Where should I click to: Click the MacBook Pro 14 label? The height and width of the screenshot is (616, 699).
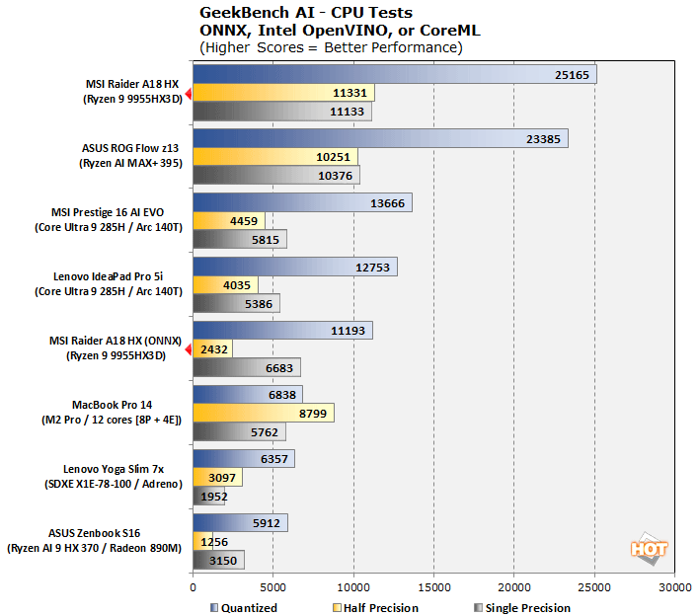coord(112,405)
